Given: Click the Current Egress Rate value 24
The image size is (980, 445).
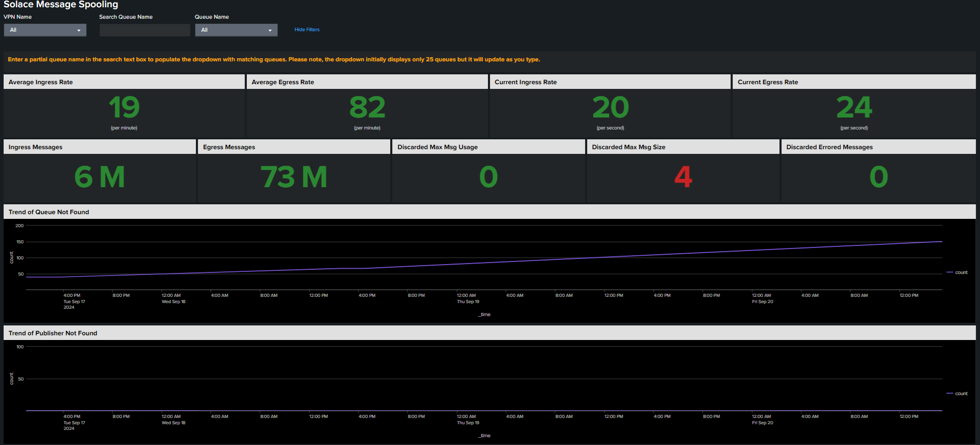Looking at the screenshot, I should point(854,108).
